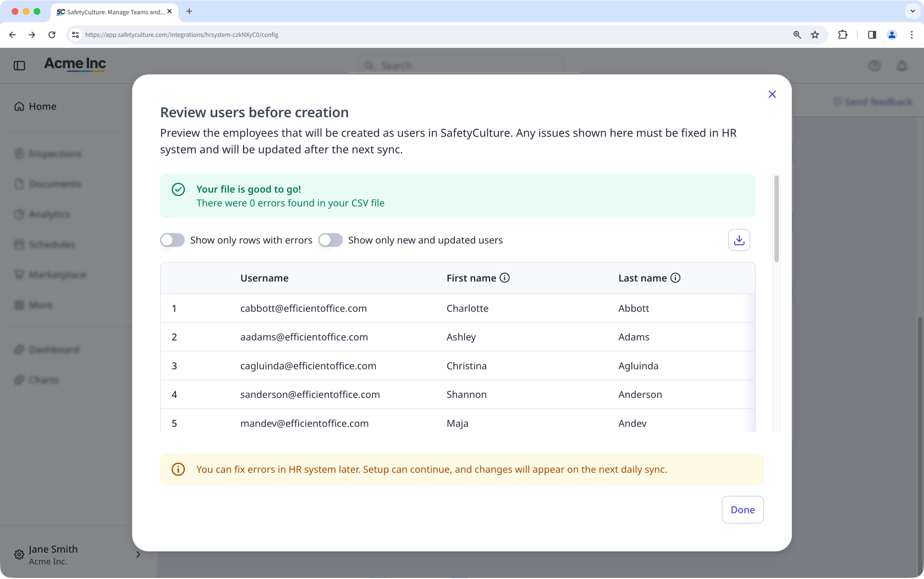Bookmark this page with the star icon

[x=815, y=35]
